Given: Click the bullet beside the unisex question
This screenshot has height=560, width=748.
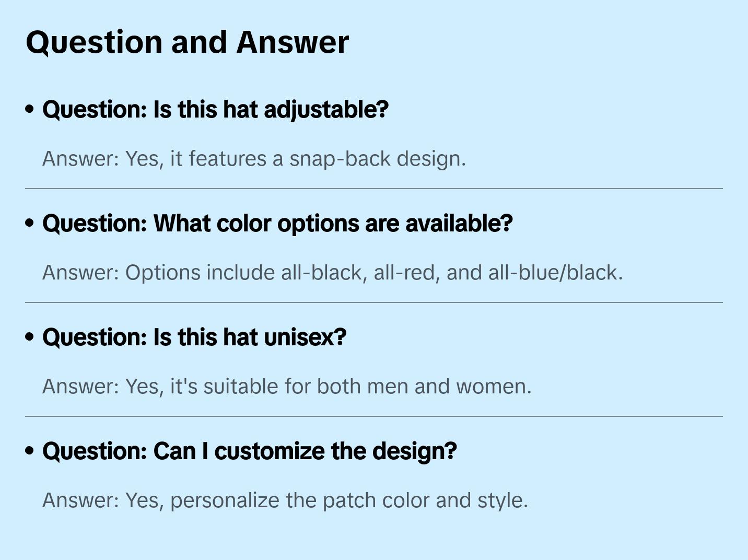Looking at the screenshot, I should pos(30,337).
